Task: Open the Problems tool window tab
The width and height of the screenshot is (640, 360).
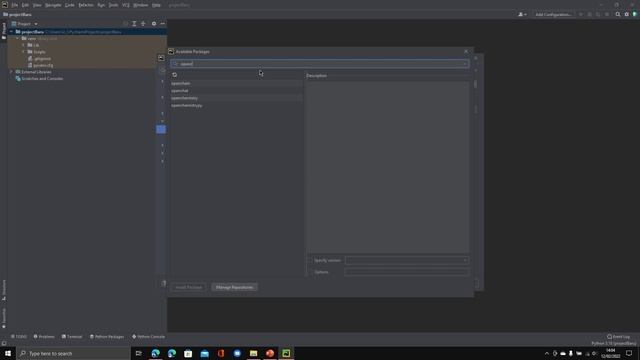Action: [x=44, y=337]
